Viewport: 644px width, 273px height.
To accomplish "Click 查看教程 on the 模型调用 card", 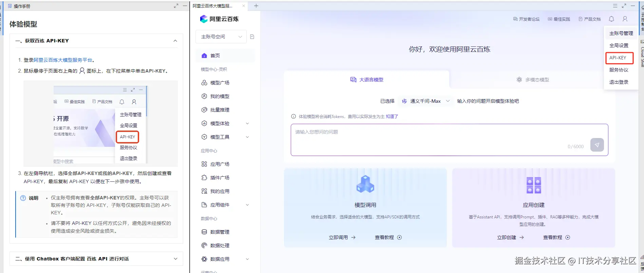I will [x=388, y=237].
